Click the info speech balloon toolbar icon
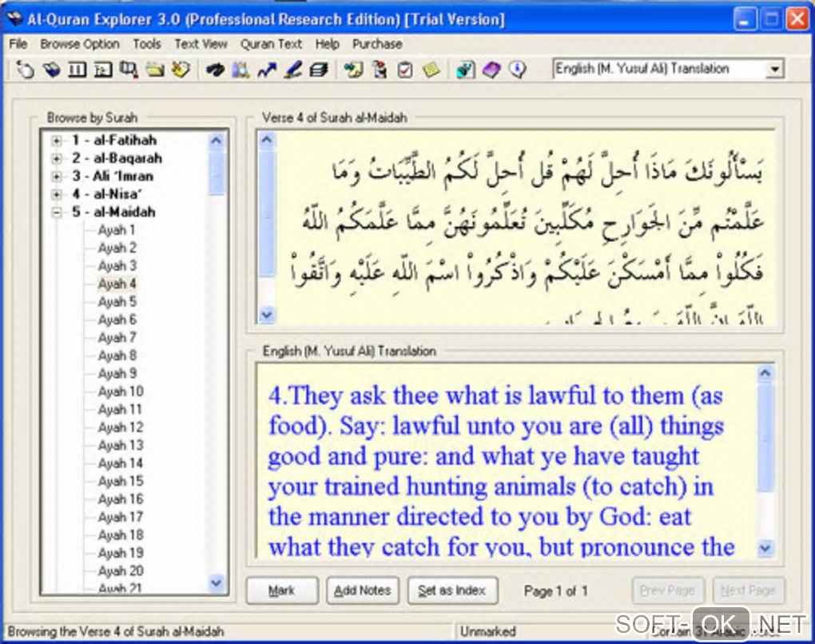 point(517,70)
